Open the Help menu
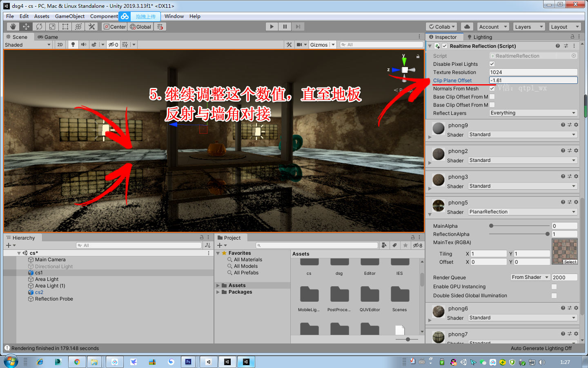Screen dimensions: 588x368 pos(195,16)
